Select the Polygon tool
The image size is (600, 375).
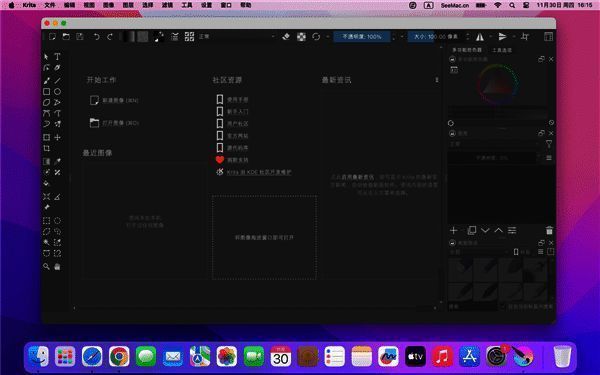(x=46, y=103)
